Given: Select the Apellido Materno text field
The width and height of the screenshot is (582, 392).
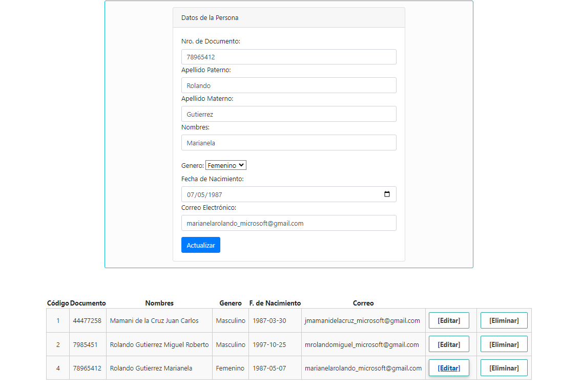Looking at the screenshot, I should (288, 114).
